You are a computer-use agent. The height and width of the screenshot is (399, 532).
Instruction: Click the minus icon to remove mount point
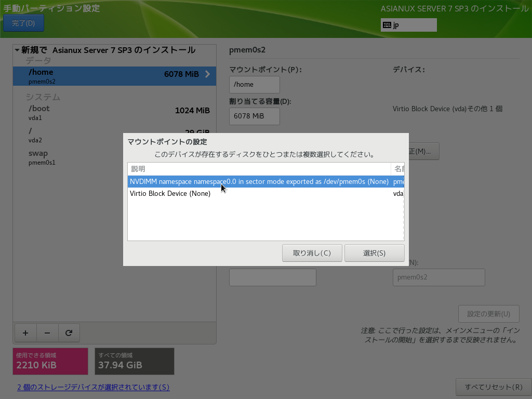point(47,333)
